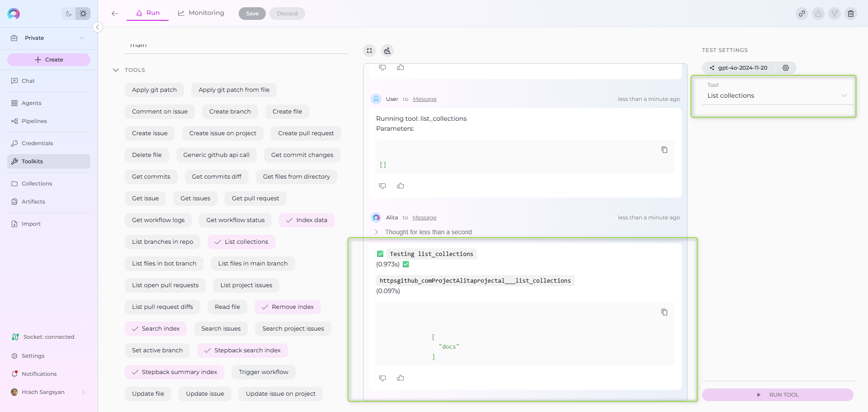
Task: Click the Save button
Action: tap(252, 14)
